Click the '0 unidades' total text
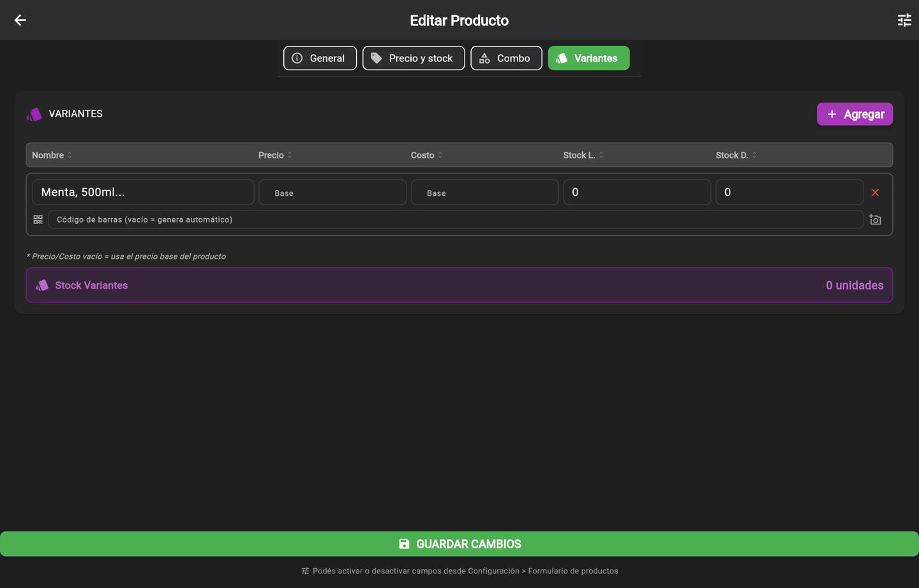Screen dimensions: 919x588 (855, 285)
